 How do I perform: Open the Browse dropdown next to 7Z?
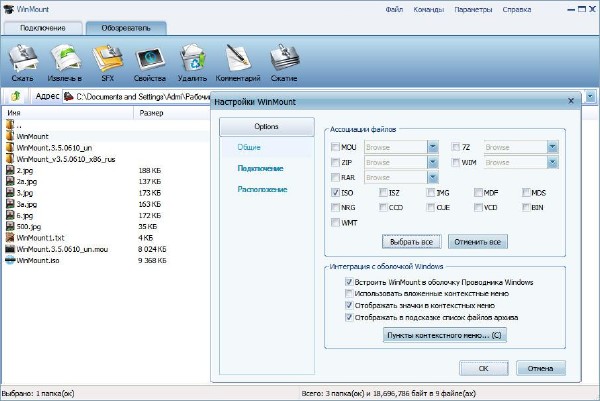tap(552, 147)
